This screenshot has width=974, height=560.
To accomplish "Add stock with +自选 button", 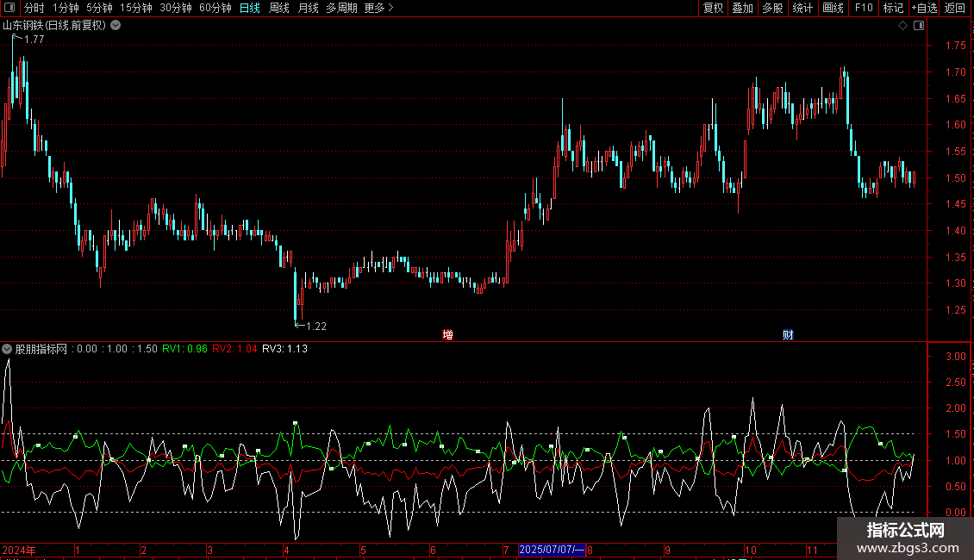I will click(924, 8).
